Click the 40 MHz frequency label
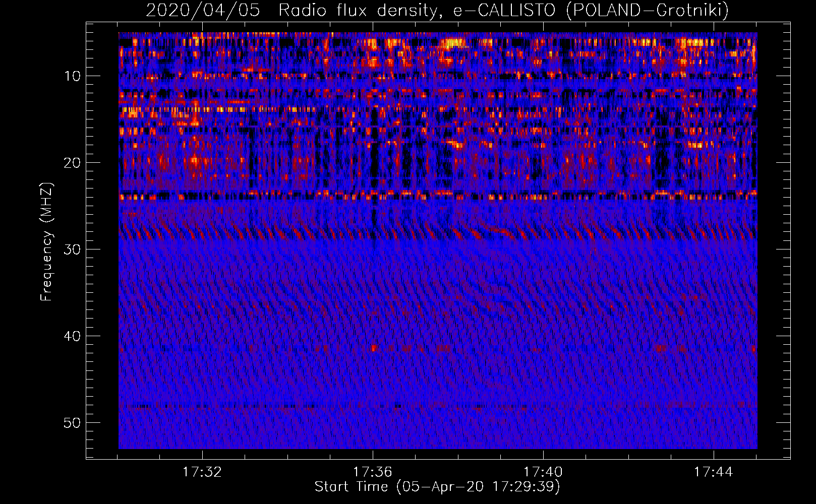The image size is (816, 504). (73, 336)
